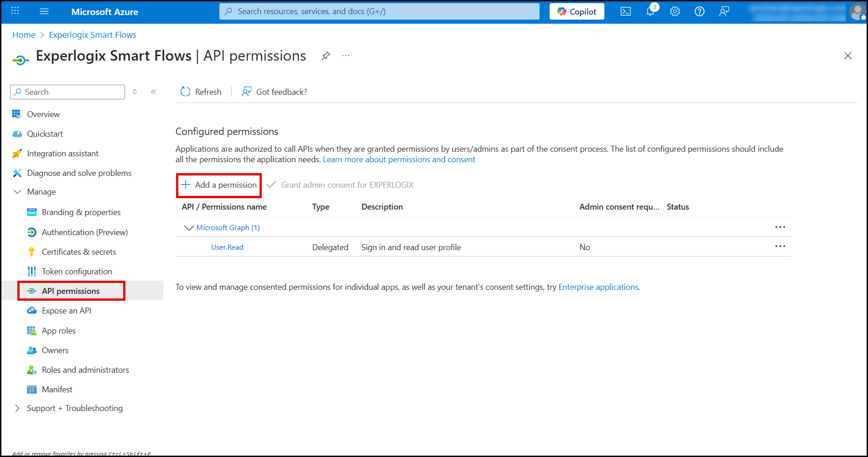Screen dimensions: 868x457
Task: Open Diagnose and solve problems
Action: [79, 173]
